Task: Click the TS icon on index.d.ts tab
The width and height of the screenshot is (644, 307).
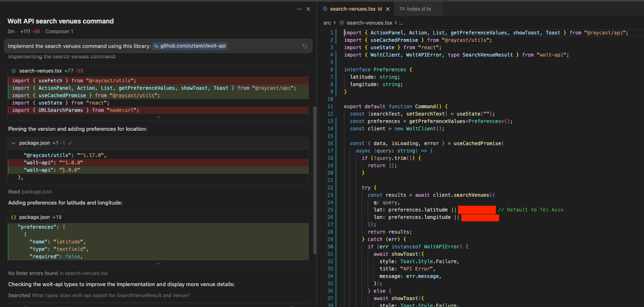Action: [402, 9]
